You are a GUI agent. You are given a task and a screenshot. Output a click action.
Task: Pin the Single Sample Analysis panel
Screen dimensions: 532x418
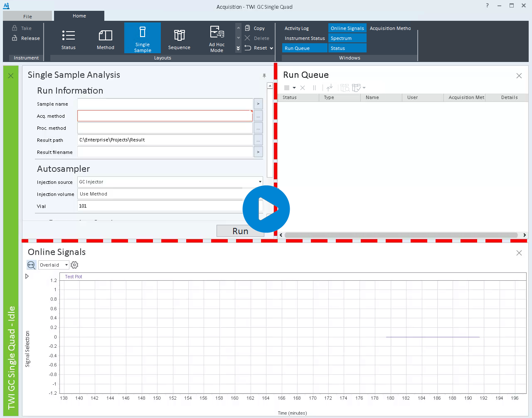[264, 76]
